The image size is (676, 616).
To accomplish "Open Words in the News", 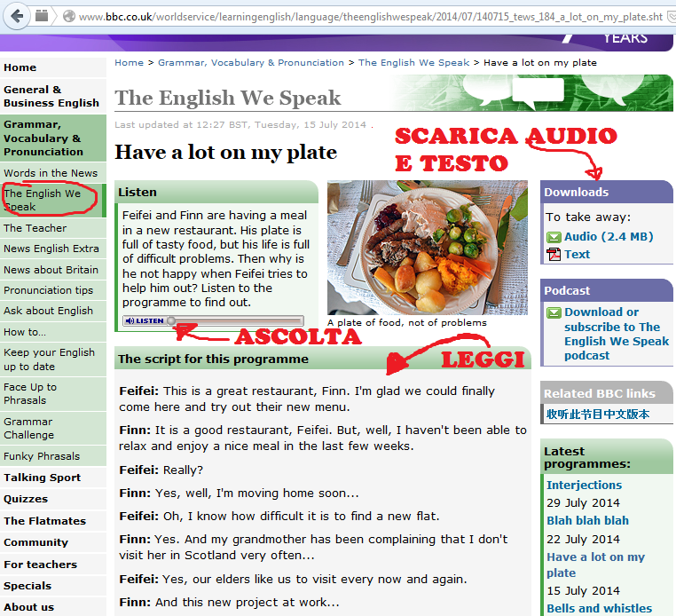I will [x=53, y=173].
